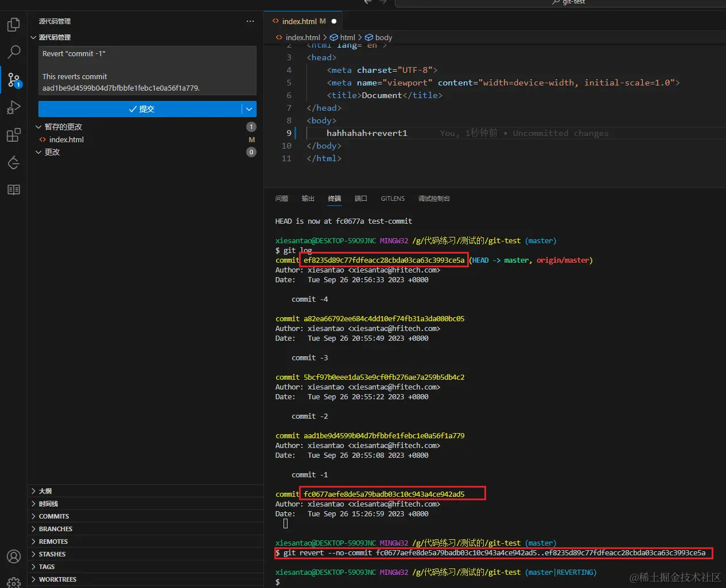Click the 提交 commit button
The height and width of the screenshot is (588, 726).
[140, 109]
